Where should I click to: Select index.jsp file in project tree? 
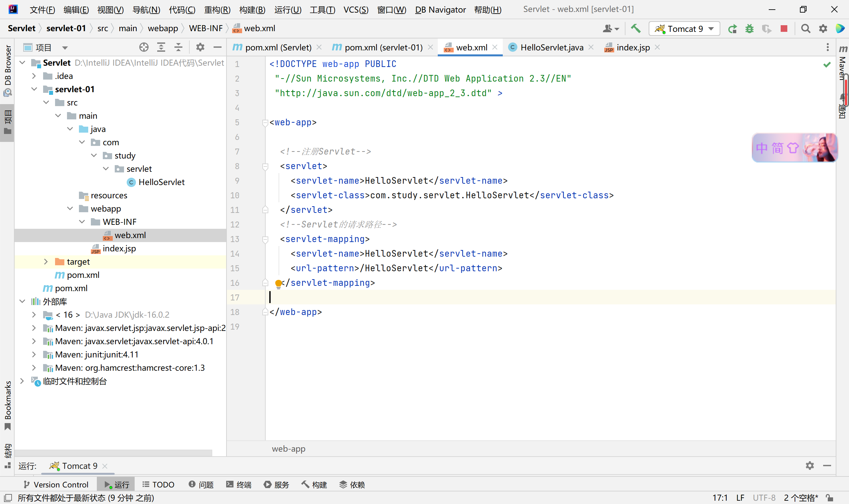[119, 249]
